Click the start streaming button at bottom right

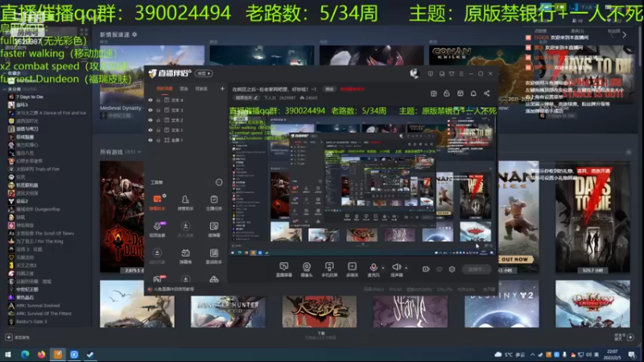[477, 269]
